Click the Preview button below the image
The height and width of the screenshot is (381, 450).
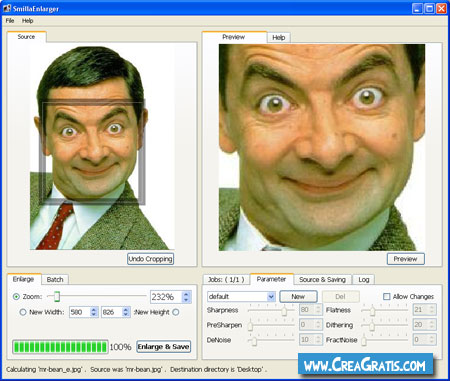(x=405, y=259)
